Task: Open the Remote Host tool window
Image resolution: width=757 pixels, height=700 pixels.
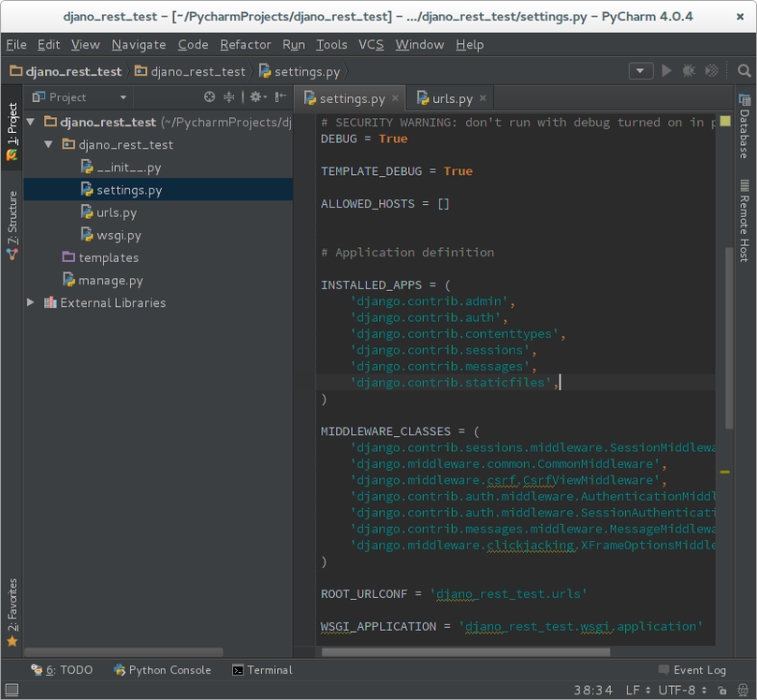Action: 745,221
